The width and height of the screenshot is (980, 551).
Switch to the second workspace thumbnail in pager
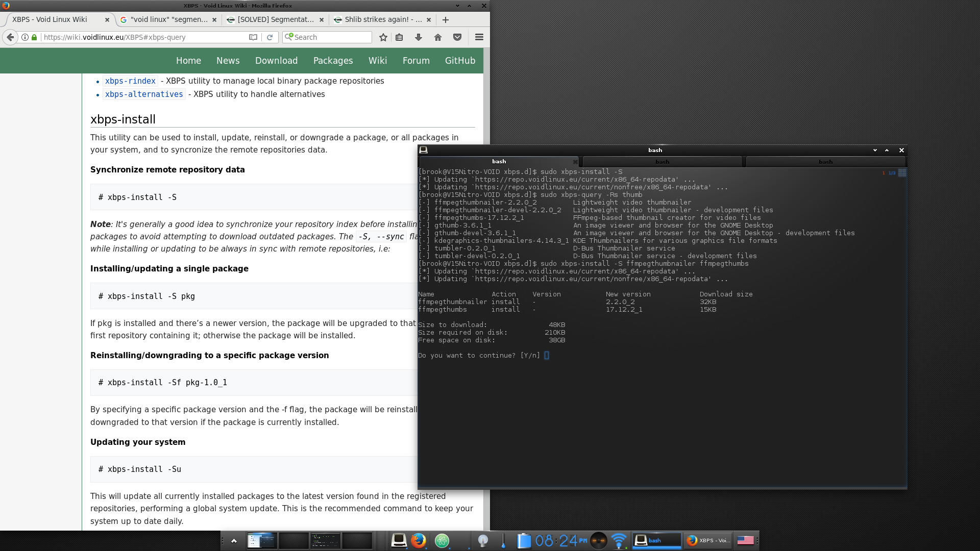tap(293, 540)
